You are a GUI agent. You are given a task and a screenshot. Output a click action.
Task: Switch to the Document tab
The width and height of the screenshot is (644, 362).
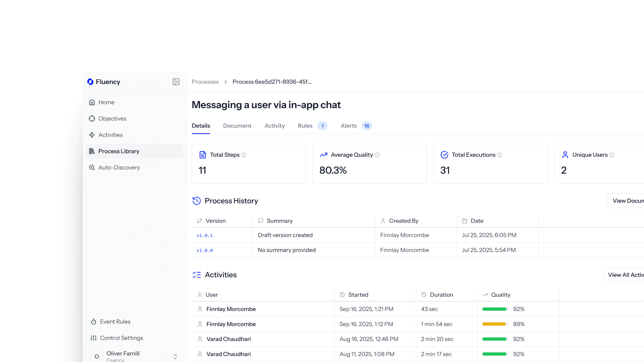click(x=237, y=126)
